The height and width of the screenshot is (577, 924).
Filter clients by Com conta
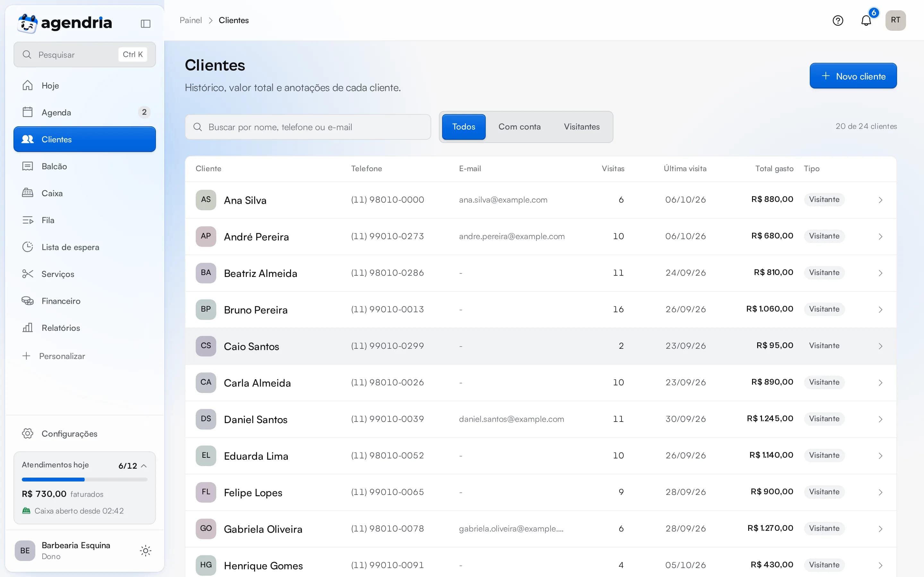(519, 127)
